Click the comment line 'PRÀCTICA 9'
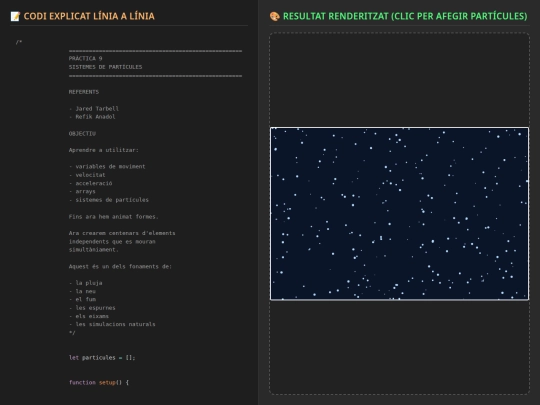This screenshot has height=405, width=540. click(85, 59)
